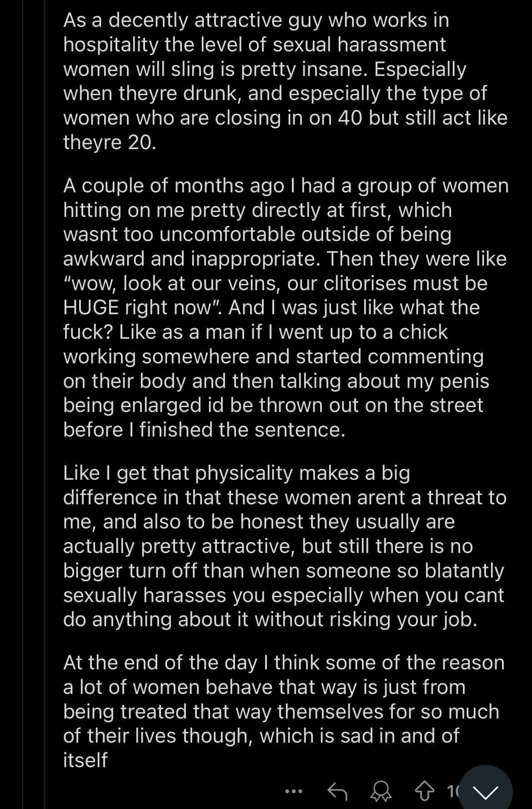This screenshot has width=532, height=809.
Task: Click the word "itself" on the last line
Action: (85, 760)
